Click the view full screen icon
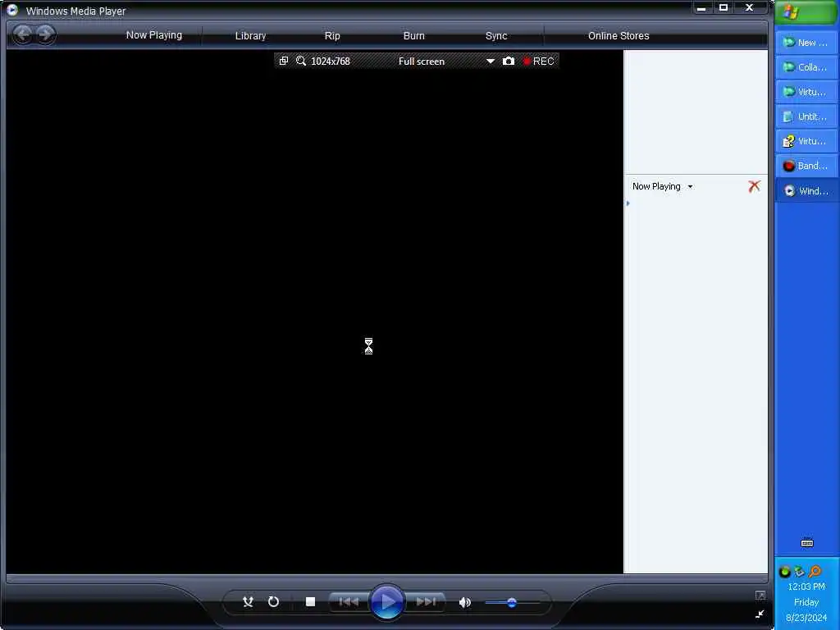 point(760,596)
